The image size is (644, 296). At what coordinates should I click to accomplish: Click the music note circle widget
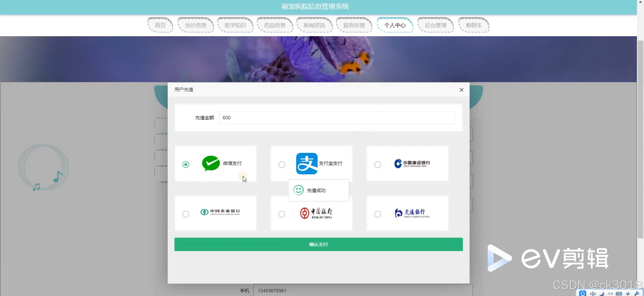coord(43,168)
